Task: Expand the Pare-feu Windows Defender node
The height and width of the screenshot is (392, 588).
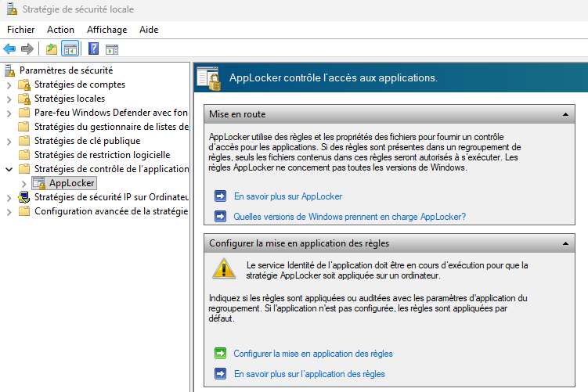Action: [x=9, y=113]
